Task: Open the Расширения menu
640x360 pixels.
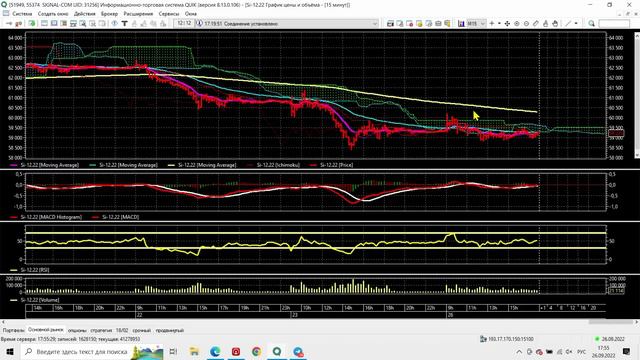Action: (x=138, y=14)
